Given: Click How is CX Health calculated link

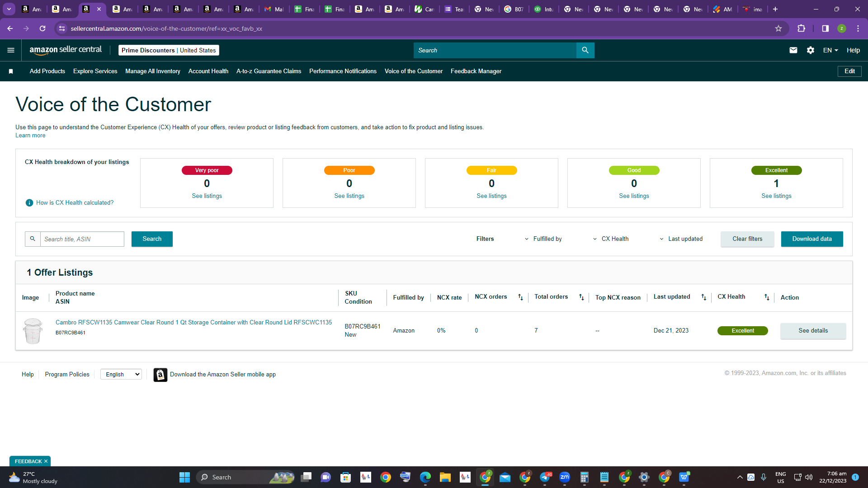Looking at the screenshot, I should point(75,203).
